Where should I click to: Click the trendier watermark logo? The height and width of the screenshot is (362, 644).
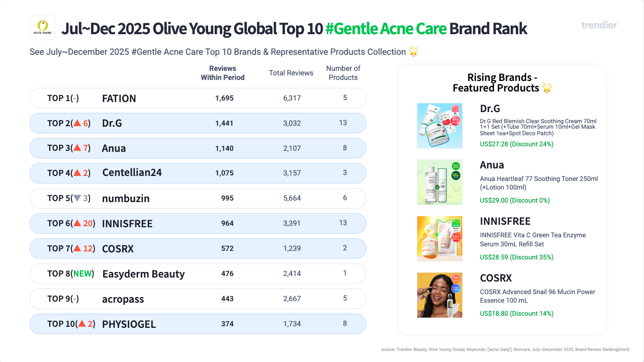(x=599, y=25)
